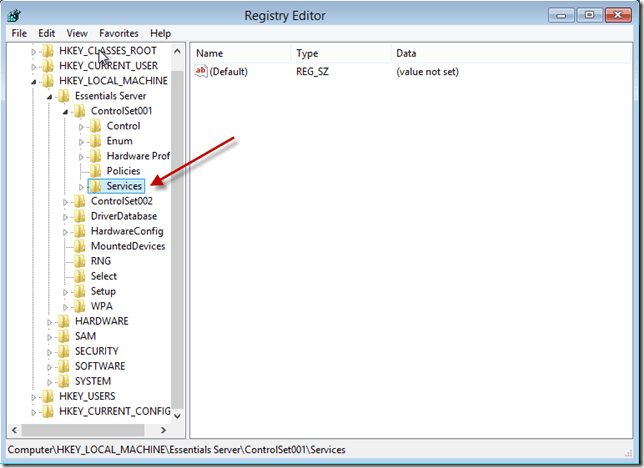Select the ControlSet002 folder icon

point(80,201)
